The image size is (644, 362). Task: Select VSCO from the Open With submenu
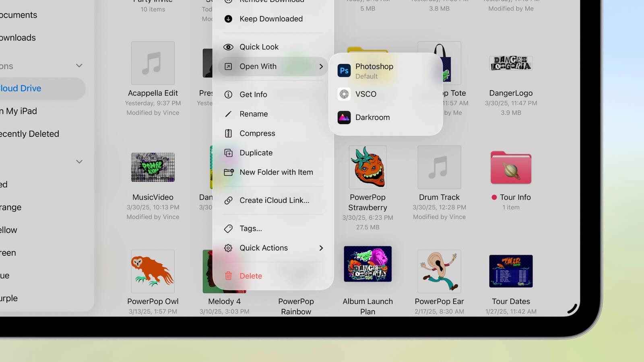pyautogui.click(x=365, y=94)
